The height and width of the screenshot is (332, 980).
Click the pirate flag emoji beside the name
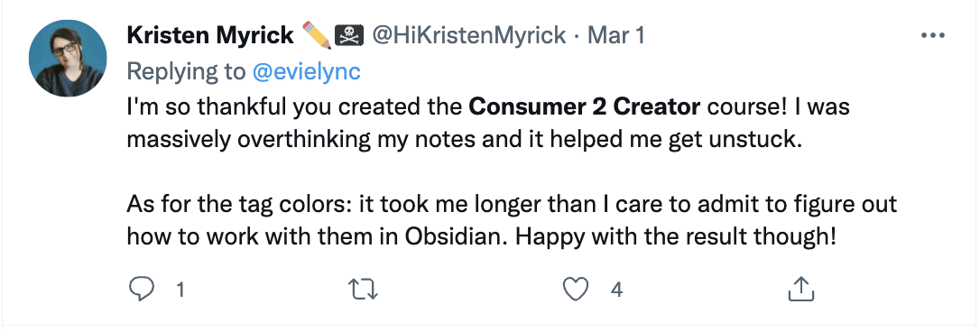(x=350, y=36)
